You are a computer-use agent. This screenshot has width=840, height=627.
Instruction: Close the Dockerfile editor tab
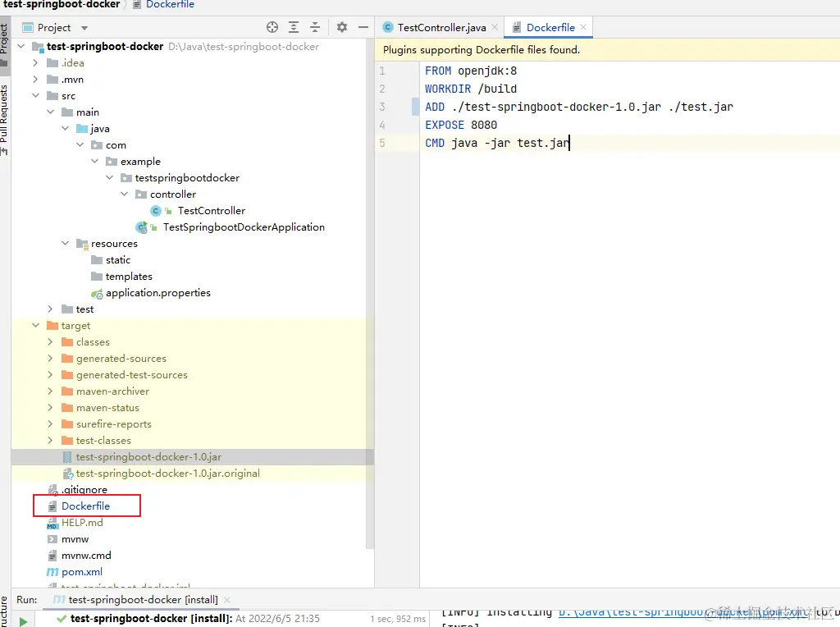tap(583, 27)
